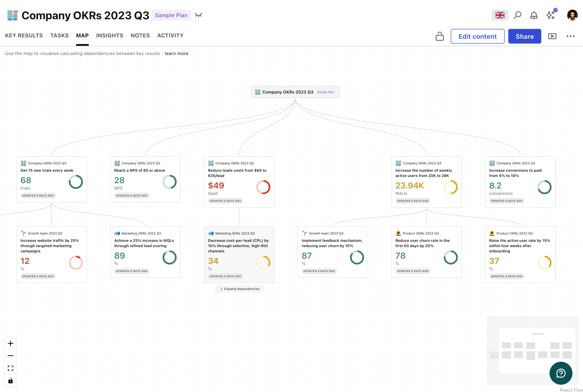Image resolution: width=583 pixels, height=392 pixels.
Task: Open the UK flag language selector
Action: [500, 15]
